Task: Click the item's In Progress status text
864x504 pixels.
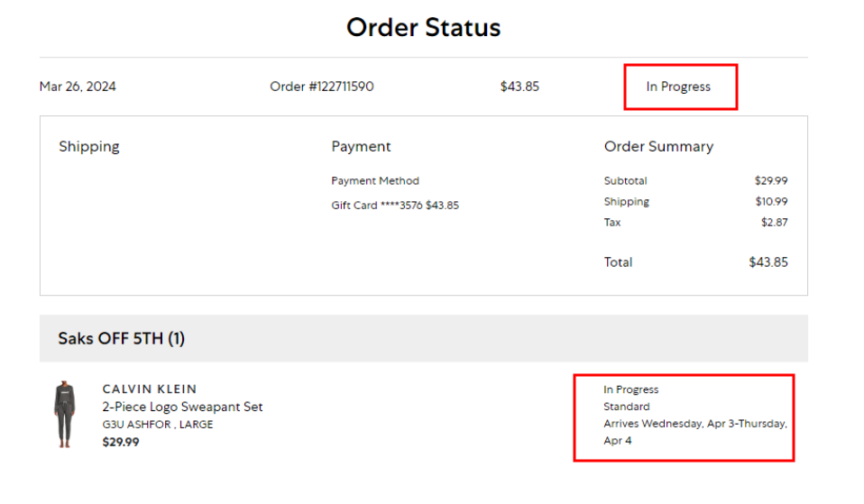Action: point(630,389)
